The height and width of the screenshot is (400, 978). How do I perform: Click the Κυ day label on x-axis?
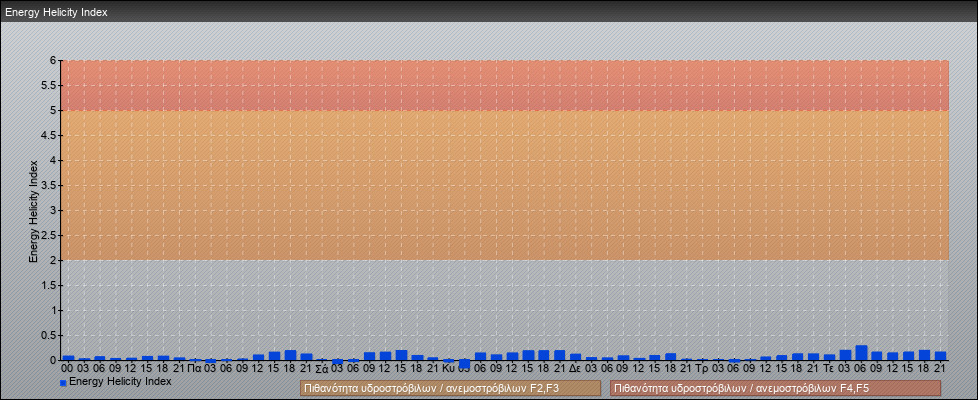pos(448,368)
